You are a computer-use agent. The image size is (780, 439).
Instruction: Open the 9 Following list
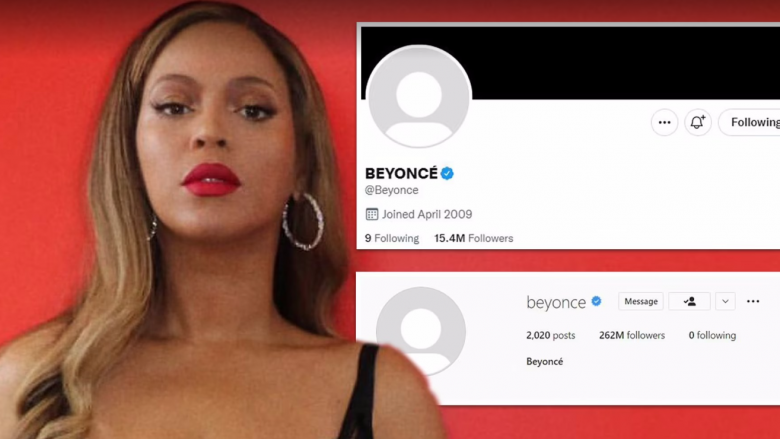392,238
